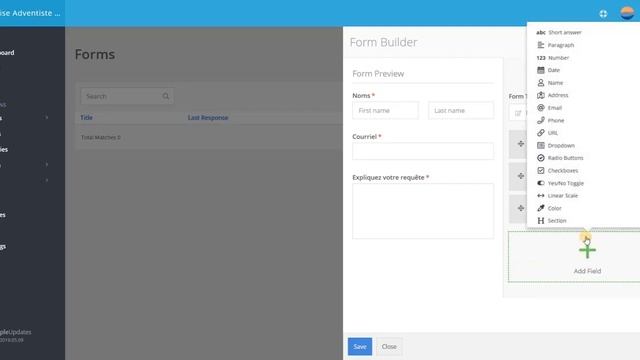
Task: Choose Yes/No Toggle from field menu
Action: 566,183
